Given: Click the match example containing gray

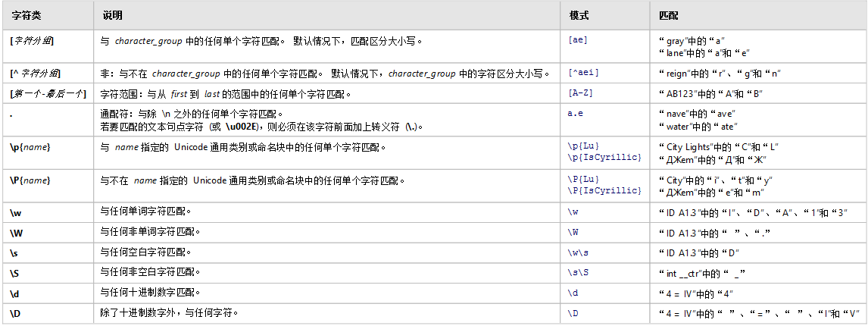Looking at the screenshot, I should [692, 41].
